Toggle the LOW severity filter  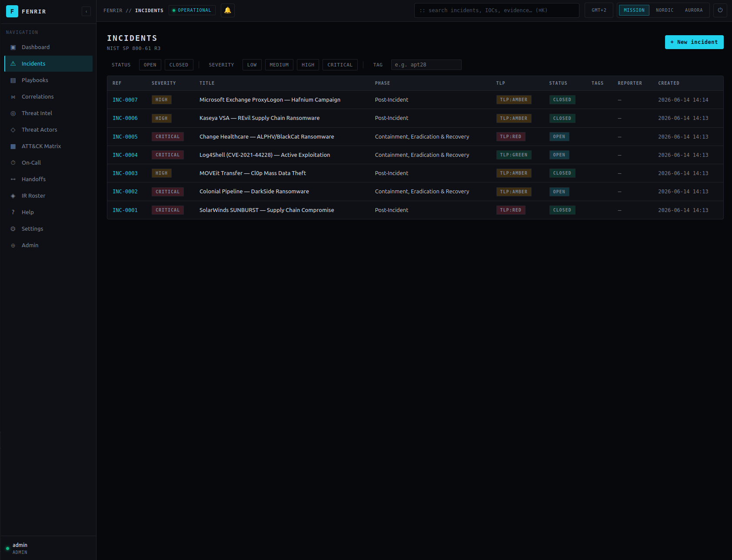point(252,65)
